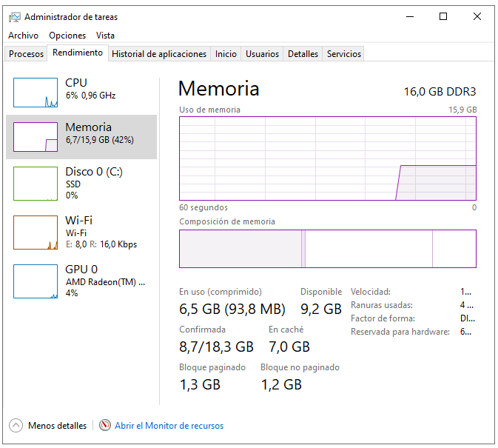Click the CPU mini graph thumbnail
498x448 pixels.
click(x=36, y=93)
